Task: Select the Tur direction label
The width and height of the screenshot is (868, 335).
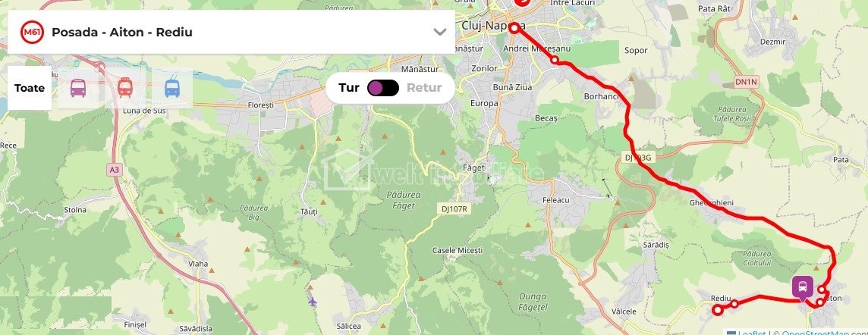Action: pyautogui.click(x=349, y=88)
